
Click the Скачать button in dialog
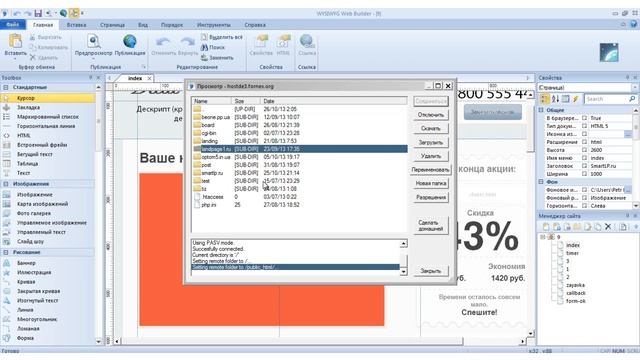(431, 129)
